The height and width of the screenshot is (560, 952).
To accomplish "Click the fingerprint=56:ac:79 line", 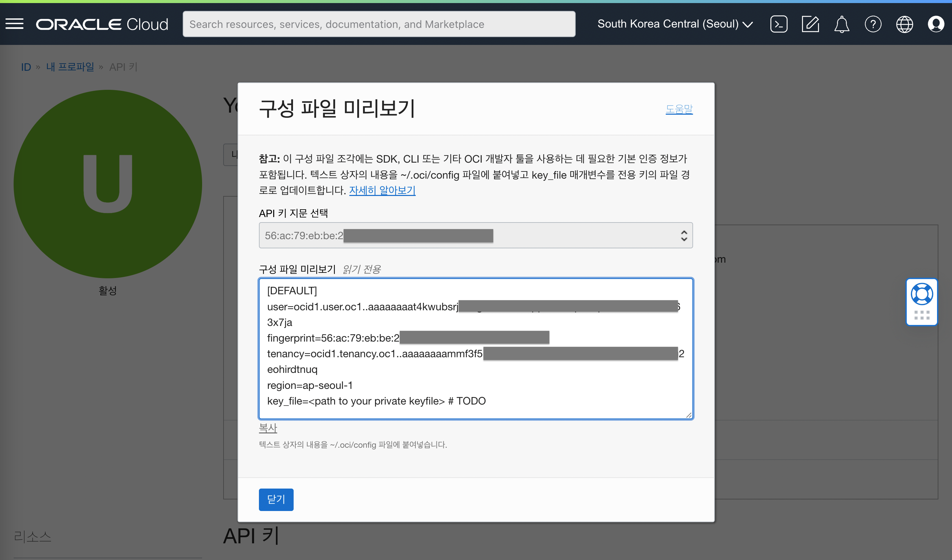I will [x=408, y=337].
